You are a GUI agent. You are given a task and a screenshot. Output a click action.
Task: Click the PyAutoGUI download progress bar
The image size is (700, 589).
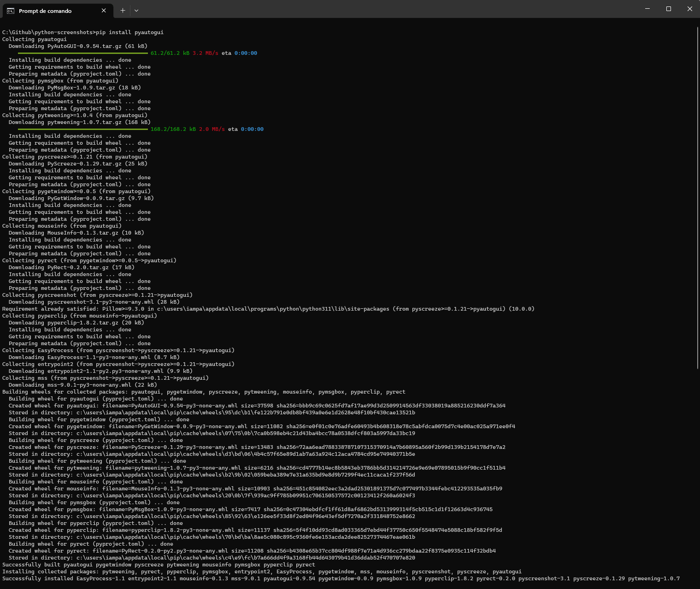pyautogui.click(x=83, y=53)
